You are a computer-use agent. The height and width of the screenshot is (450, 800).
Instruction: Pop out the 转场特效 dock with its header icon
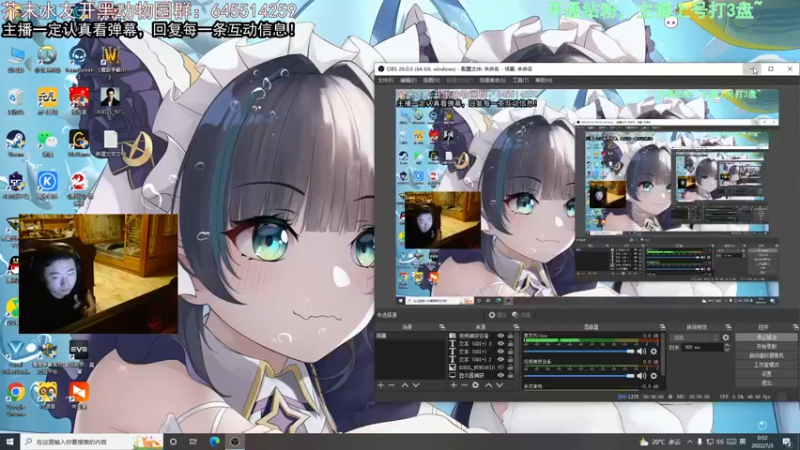coord(728,327)
